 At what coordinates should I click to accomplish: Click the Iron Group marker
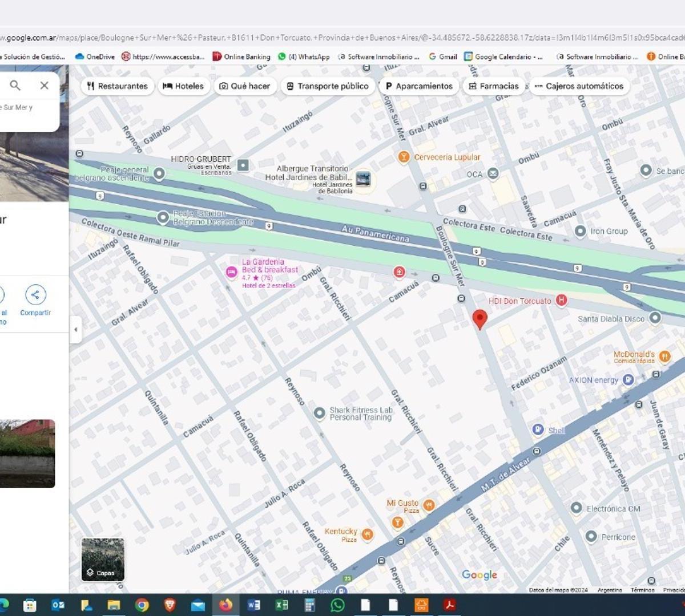pos(581,231)
